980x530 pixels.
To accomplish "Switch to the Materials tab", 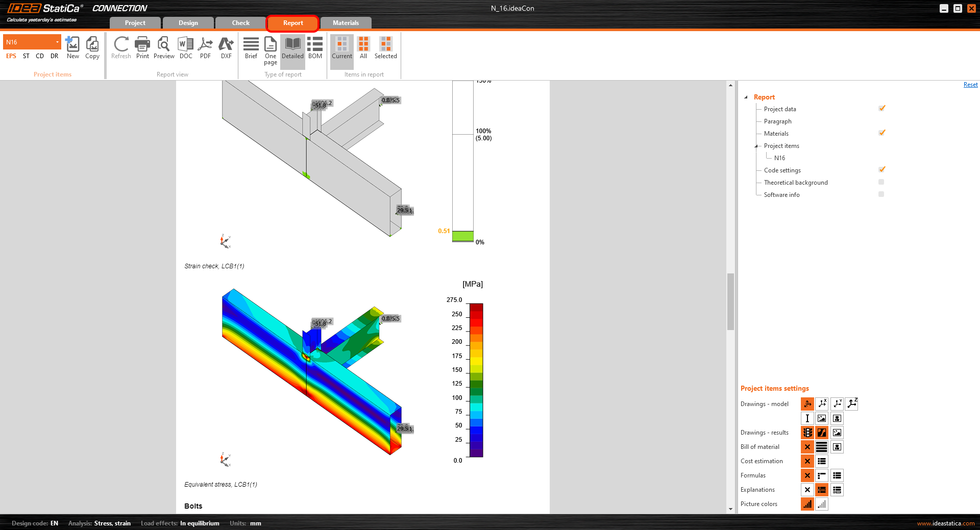I will point(346,22).
